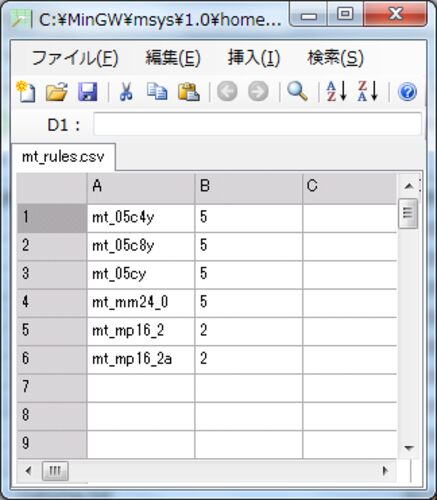This screenshot has height=500, width=437.
Task: Open the 検索(S) menu
Action: [335, 58]
